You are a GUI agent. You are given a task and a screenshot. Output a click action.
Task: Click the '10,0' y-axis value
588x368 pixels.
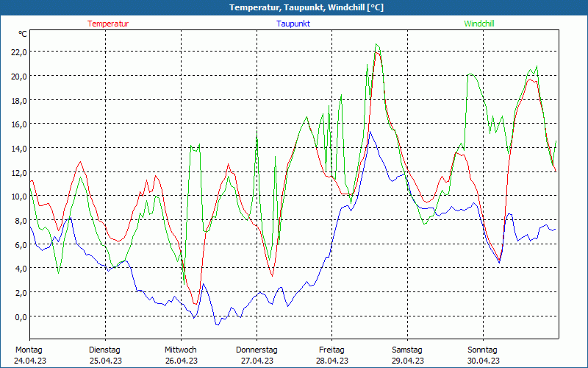click(19, 197)
